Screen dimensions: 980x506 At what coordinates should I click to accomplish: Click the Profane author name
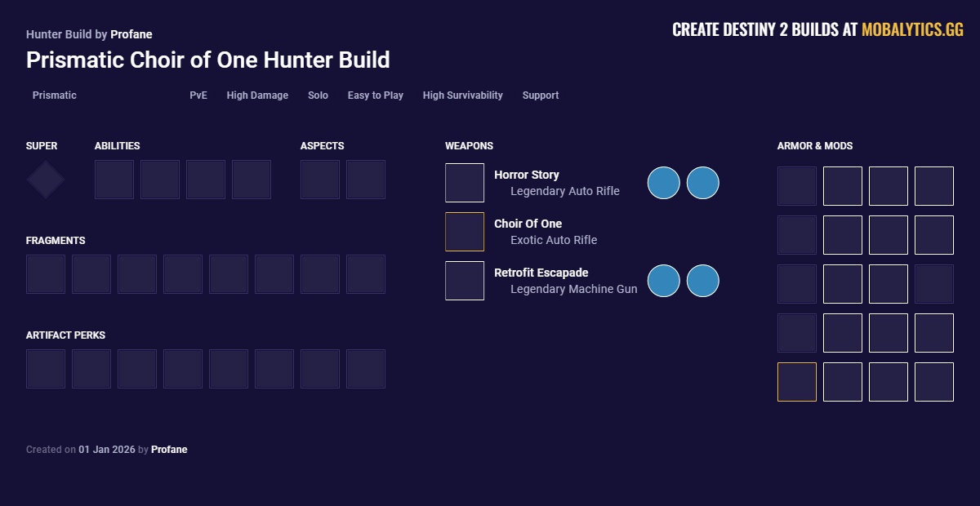[131, 34]
